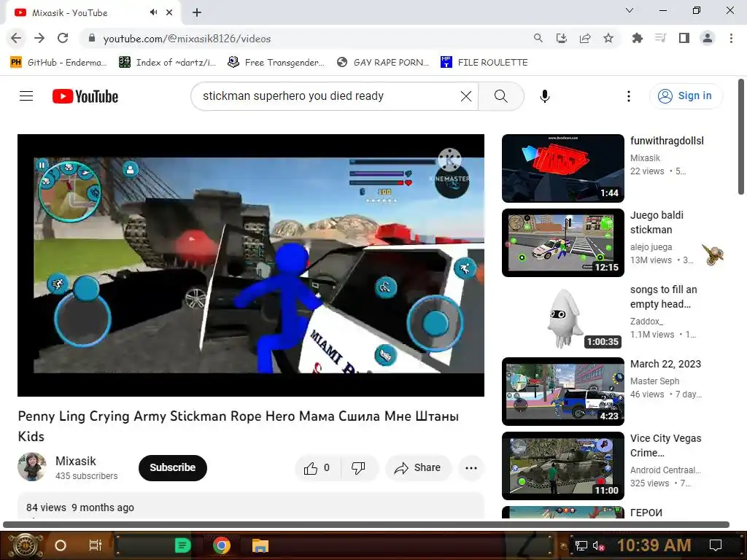Open Mixasik channel avatar
The height and width of the screenshot is (560, 747).
coord(32,467)
